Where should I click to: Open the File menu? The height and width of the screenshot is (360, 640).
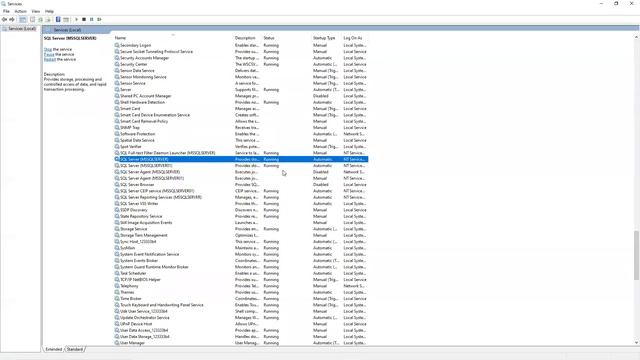(x=6, y=11)
